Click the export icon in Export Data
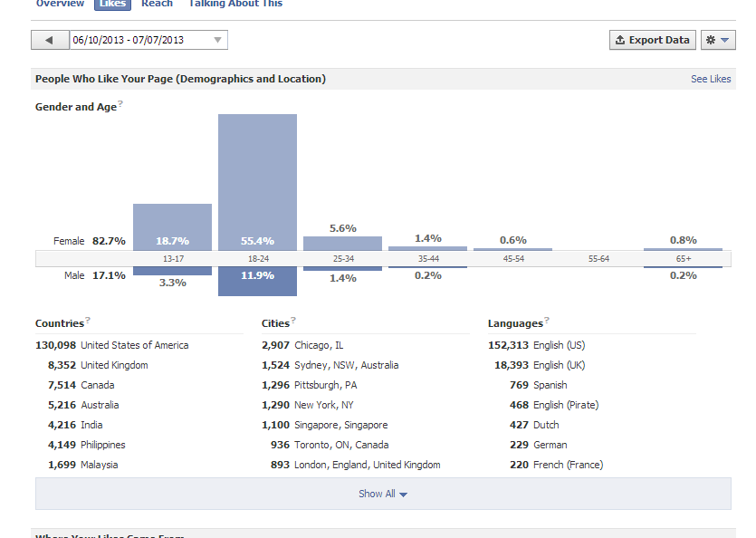Screen dimensions: 756x538 click(x=620, y=40)
